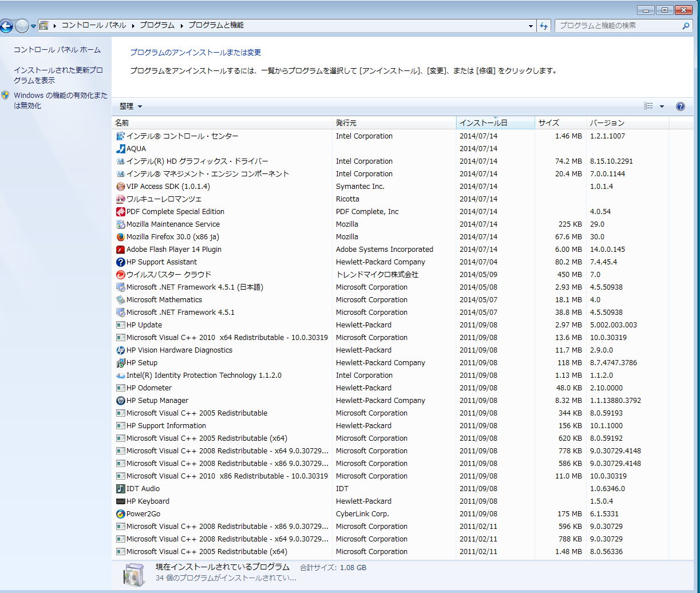Select HP Odometer row
The image size is (700, 593).
pyautogui.click(x=390, y=388)
